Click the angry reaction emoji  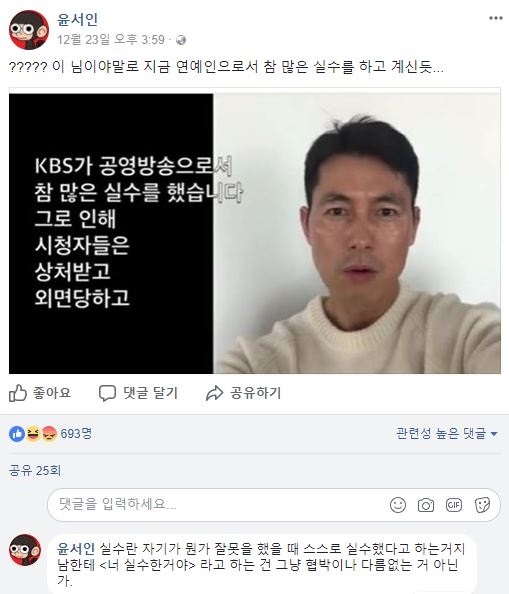click(x=49, y=434)
